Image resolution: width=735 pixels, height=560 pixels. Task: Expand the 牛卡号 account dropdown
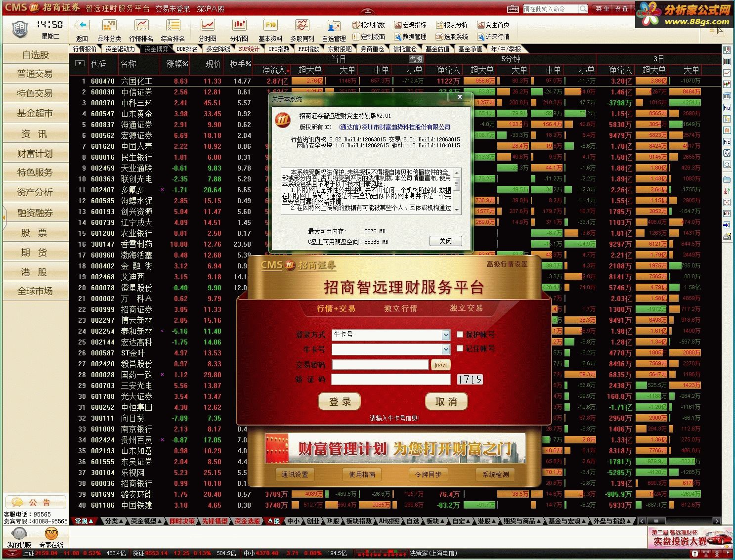point(446,349)
